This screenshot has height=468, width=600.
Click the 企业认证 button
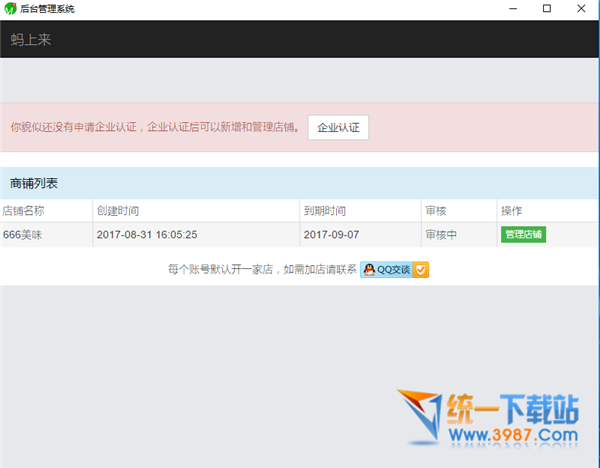(338, 127)
